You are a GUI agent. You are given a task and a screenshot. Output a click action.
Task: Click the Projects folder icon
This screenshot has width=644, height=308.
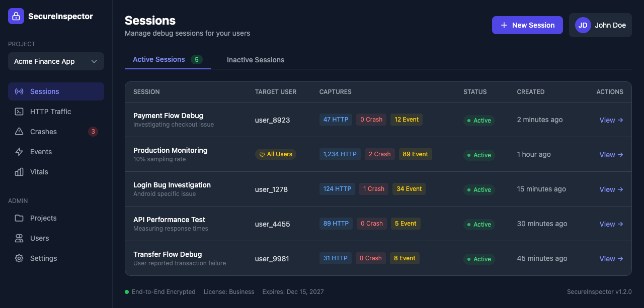pyautogui.click(x=19, y=218)
